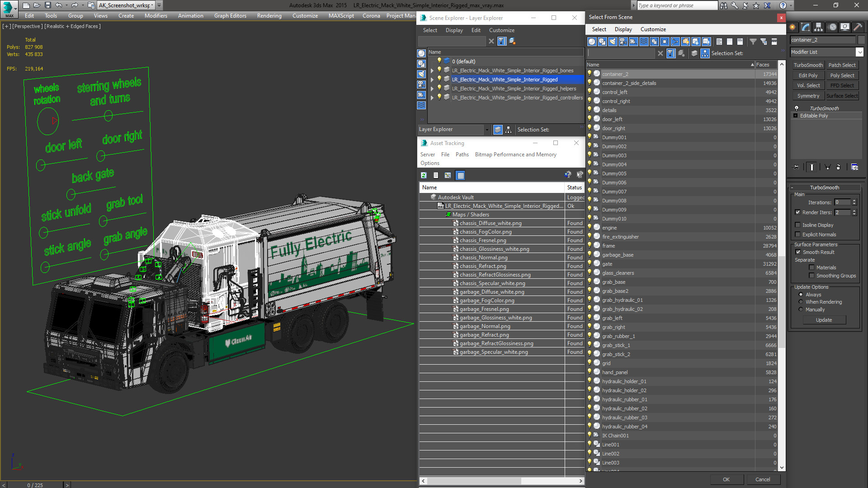Toggle Explicit Normals checkbox
This screenshot has height=488, width=868.
point(797,234)
